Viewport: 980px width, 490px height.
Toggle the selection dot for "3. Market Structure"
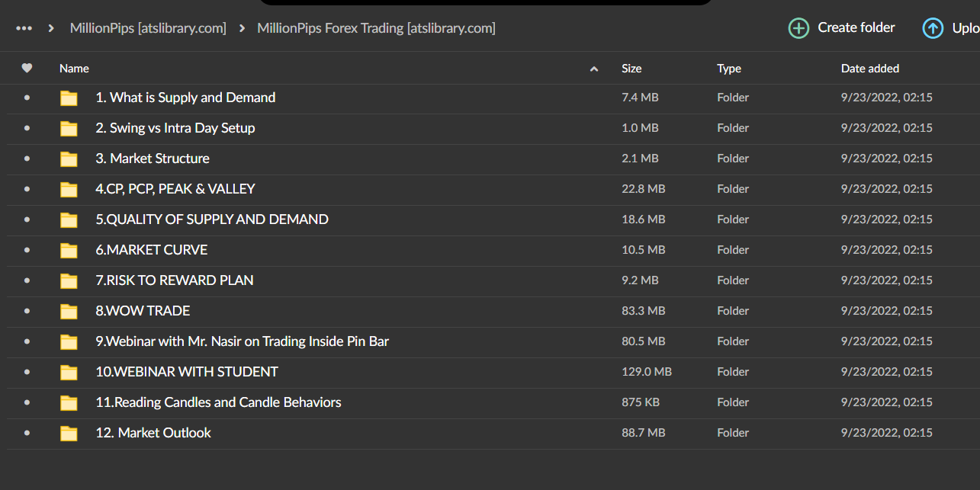(27, 159)
